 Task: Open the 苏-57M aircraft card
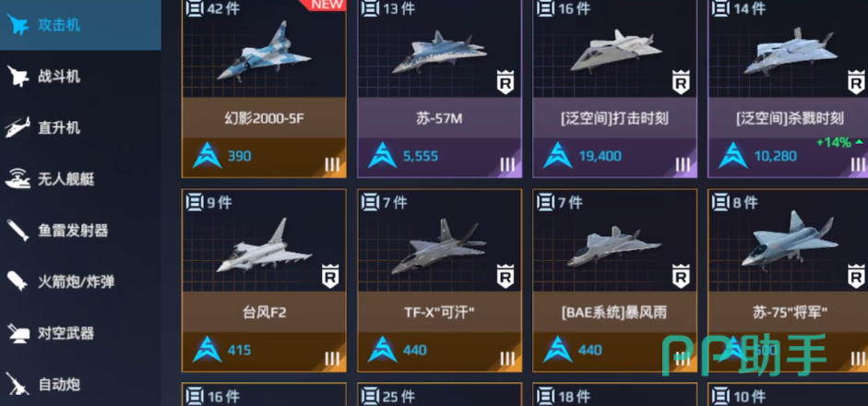click(440, 89)
